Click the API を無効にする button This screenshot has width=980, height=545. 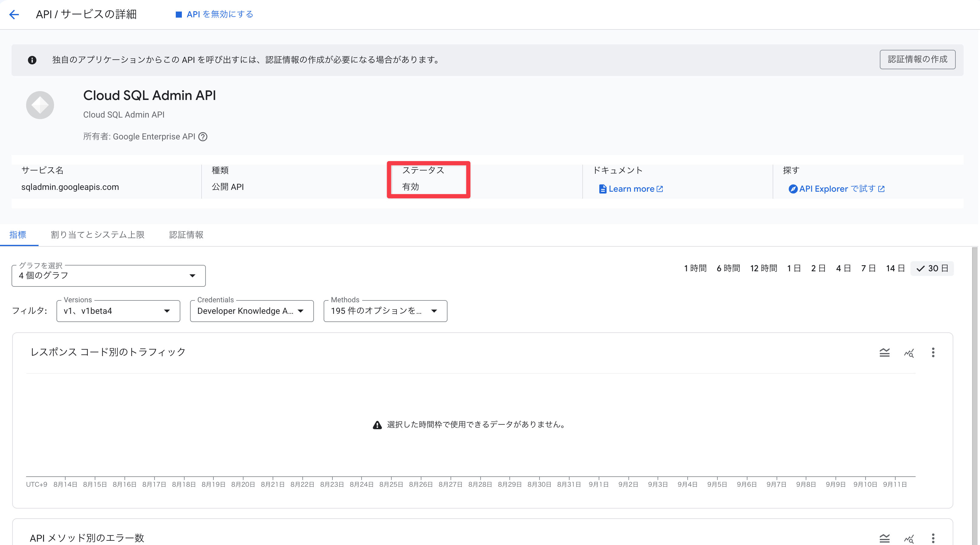(x=214, y=15)
